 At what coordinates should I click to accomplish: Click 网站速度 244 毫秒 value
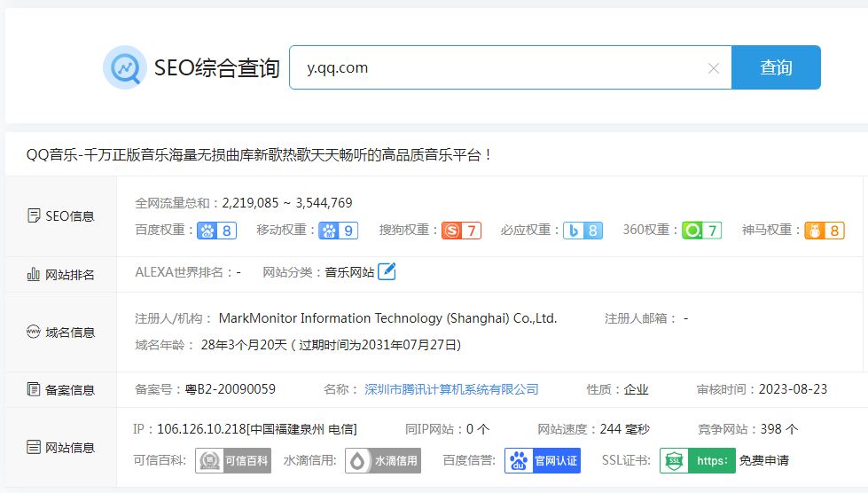click(x=624, y=429)
